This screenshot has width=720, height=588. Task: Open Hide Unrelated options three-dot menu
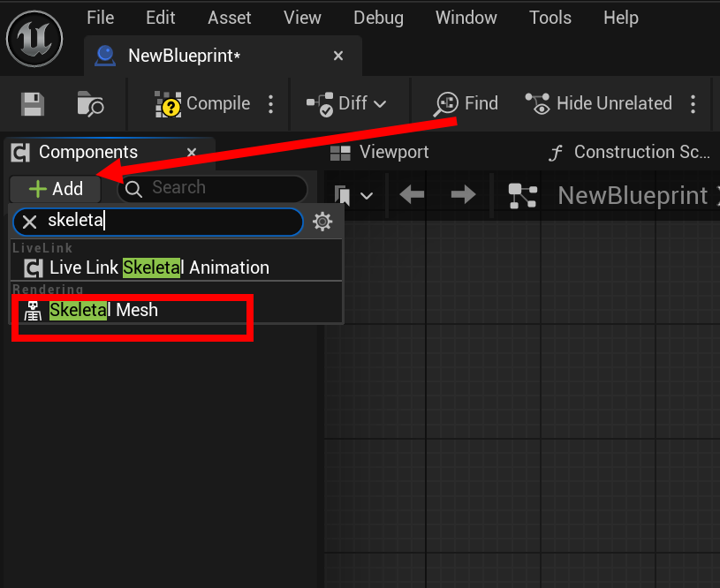tap(693, 104)
